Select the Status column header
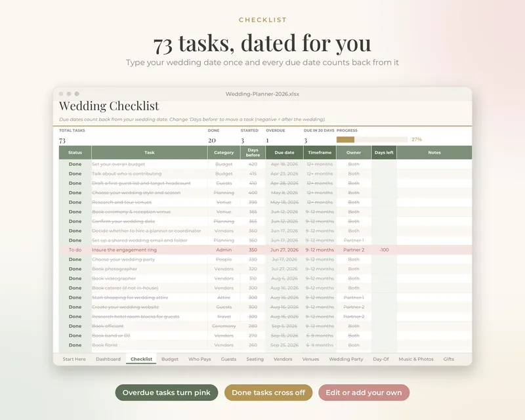This screenshot has width=525, height=420. [x=75, y=152]
